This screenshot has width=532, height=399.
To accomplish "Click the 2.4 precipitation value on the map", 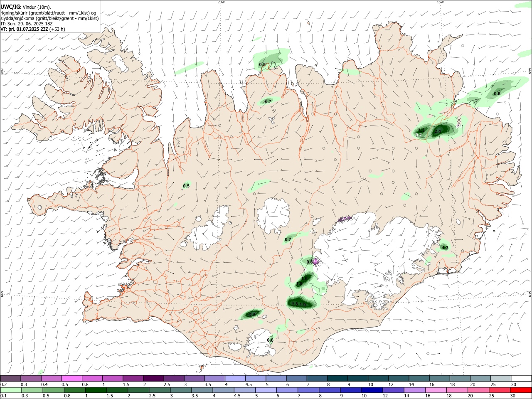I will click(437, 132).
